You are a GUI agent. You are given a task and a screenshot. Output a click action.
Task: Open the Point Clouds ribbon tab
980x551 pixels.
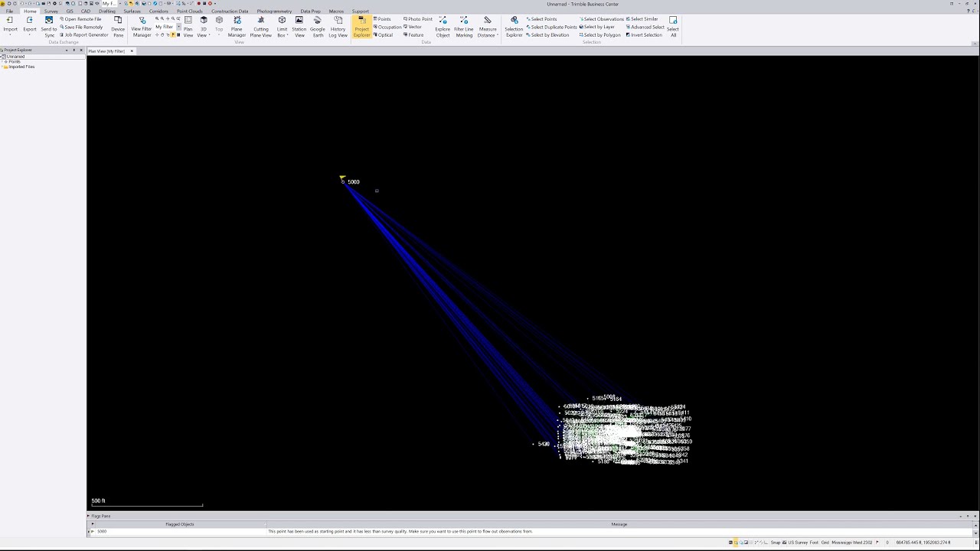pos(190,11)
